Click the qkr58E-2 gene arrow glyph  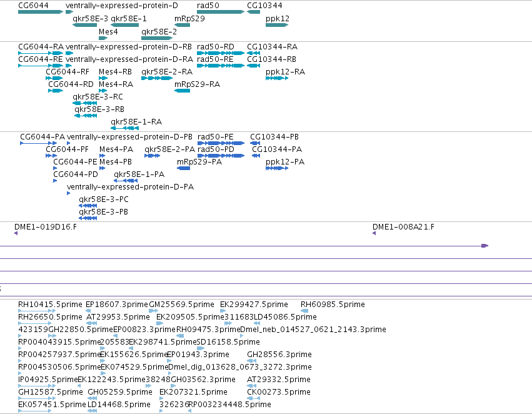point(157,38)
